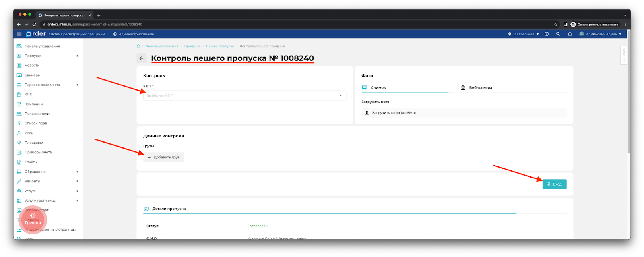Click the Вход button

554,184
